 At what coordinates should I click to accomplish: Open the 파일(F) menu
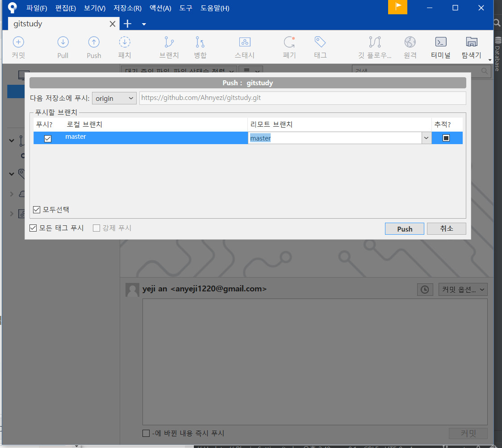coord(37,8)
